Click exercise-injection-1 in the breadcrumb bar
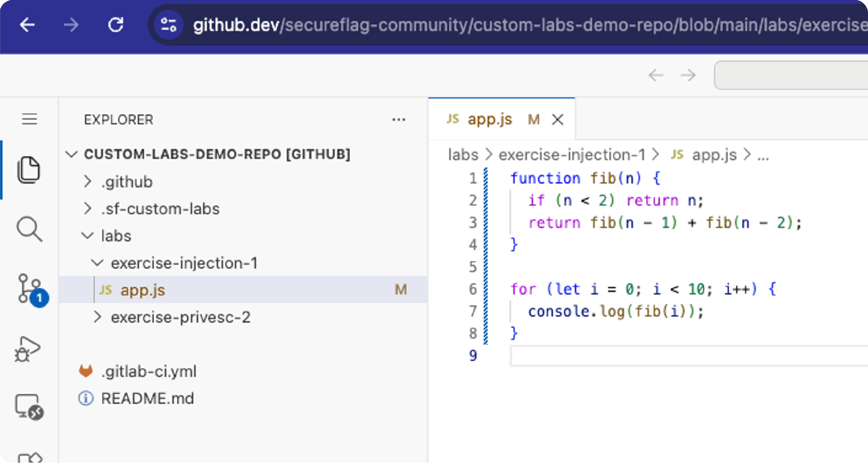The height and width of the screenshot is (463, 868). [x=572, y=155]
